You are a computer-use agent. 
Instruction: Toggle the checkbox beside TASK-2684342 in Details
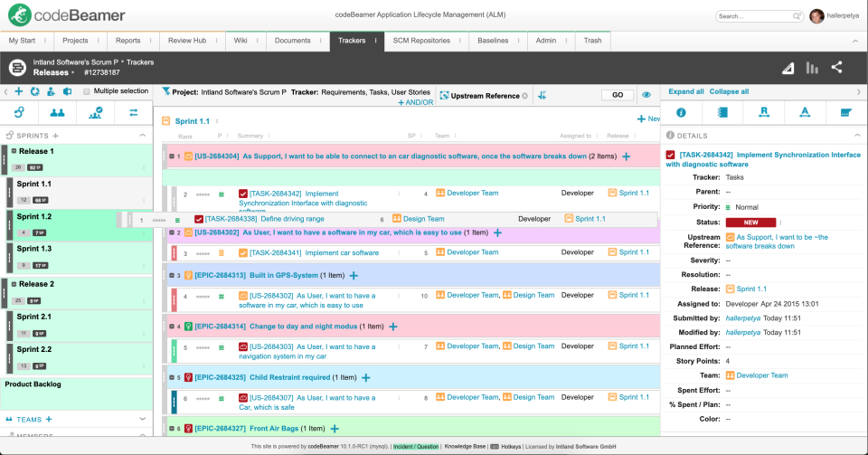pyautogui.click(x=670, y=155)
